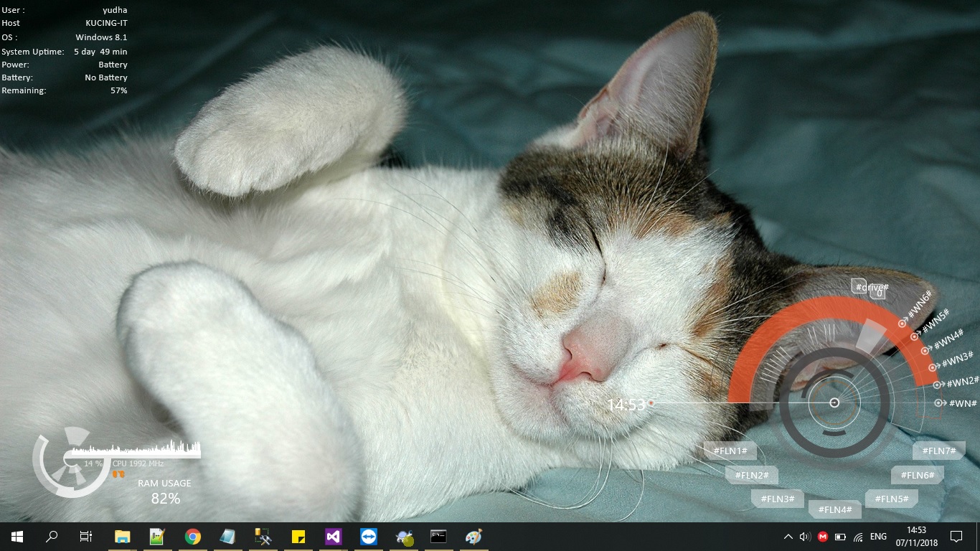This screenshot has height=551, width=980.
Task: Click the #FLN1# launcher button
Action: pyautogui.click(x=730, y=451)
